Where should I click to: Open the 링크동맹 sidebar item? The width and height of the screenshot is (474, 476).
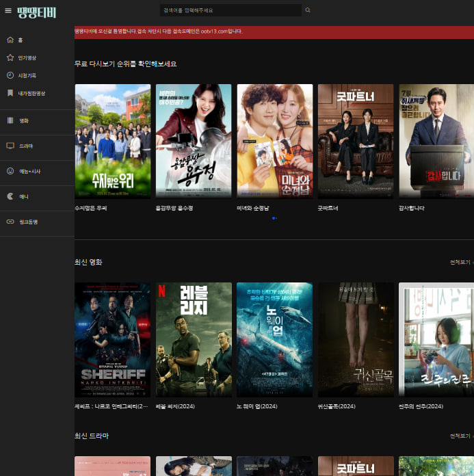pos(29,222)
